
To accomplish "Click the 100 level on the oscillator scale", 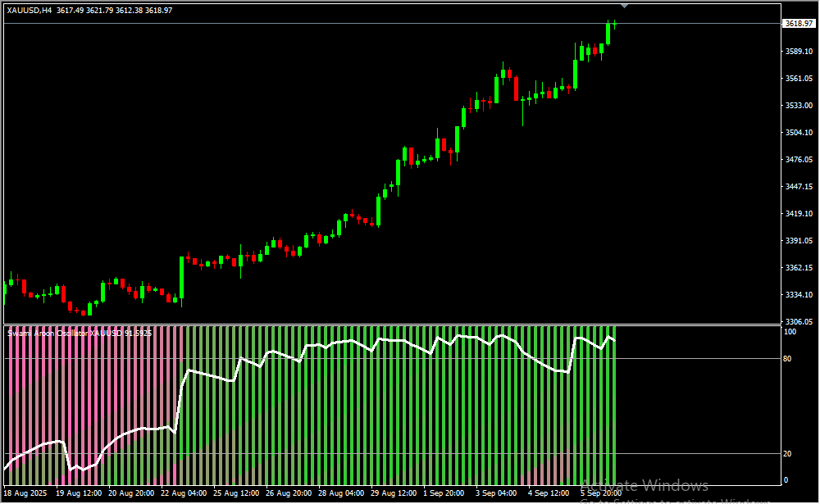I will click(x=790, y=332).
